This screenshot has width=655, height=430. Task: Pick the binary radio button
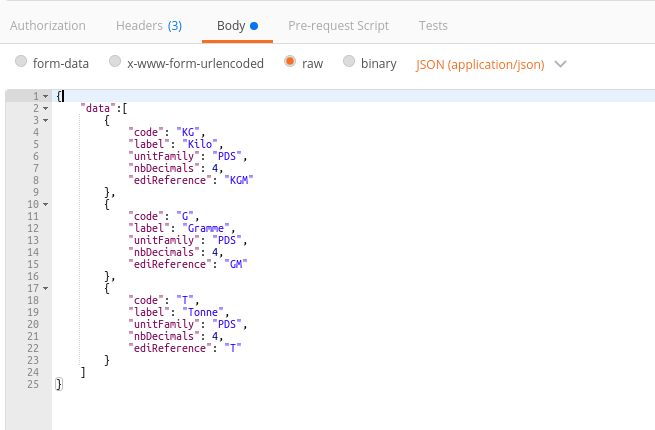tap(349, 62)
